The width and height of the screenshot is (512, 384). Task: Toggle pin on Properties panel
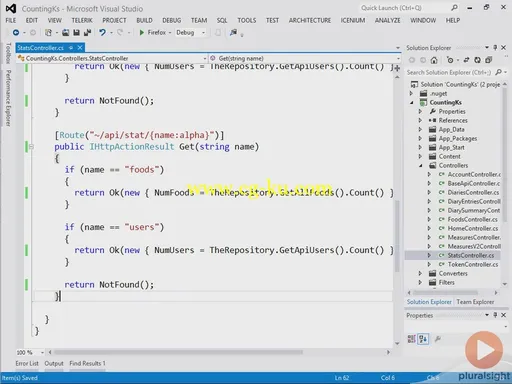495,315
